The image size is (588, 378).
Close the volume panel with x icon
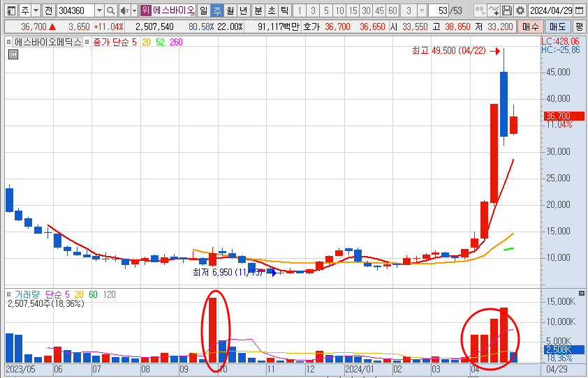coord(581,293)
